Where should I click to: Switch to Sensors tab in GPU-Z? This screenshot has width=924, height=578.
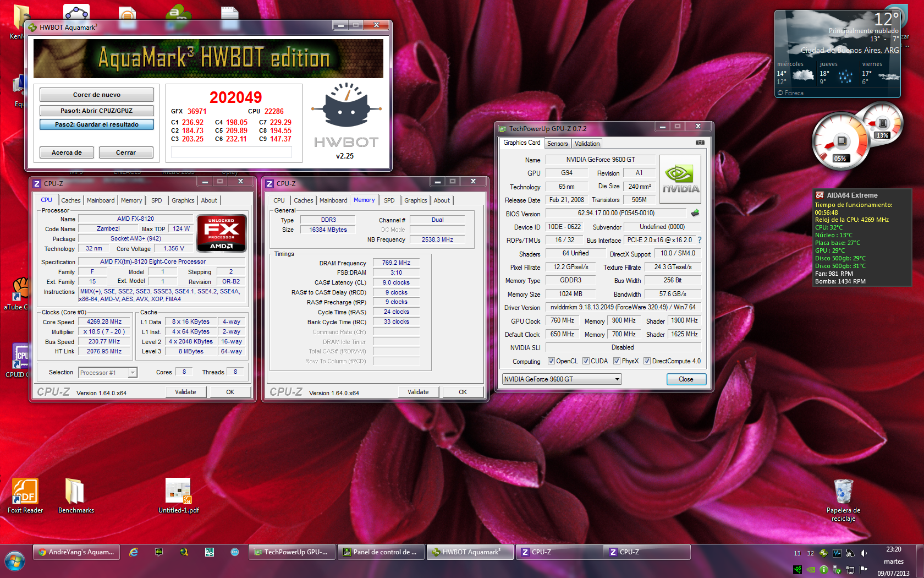(x=557, y=144)
